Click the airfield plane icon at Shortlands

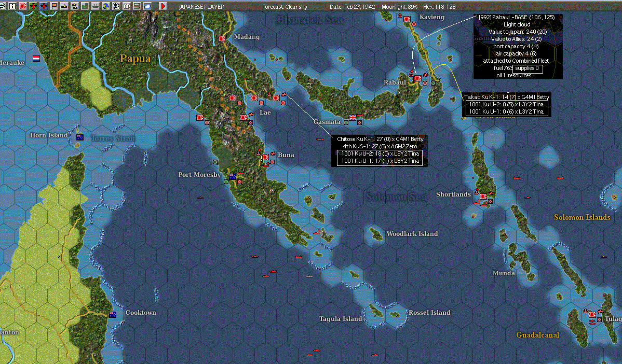coord(491,193)
